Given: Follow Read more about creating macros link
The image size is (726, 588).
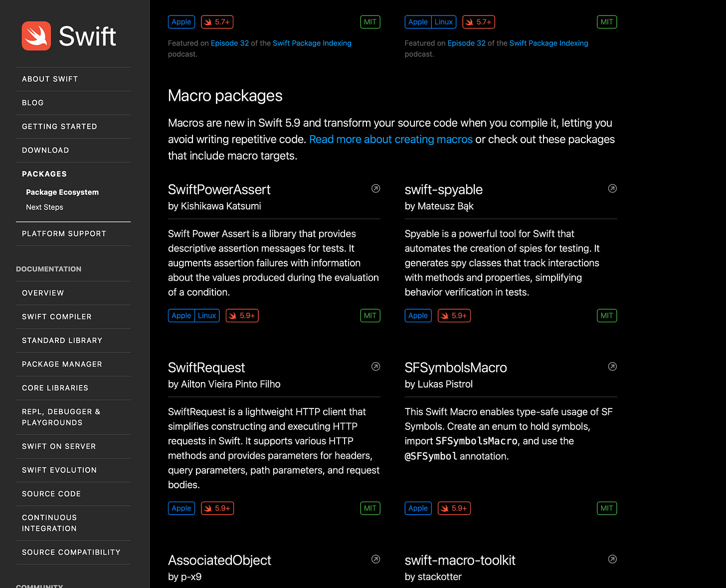Looking at the screenshot, I should tap(391, 139).
